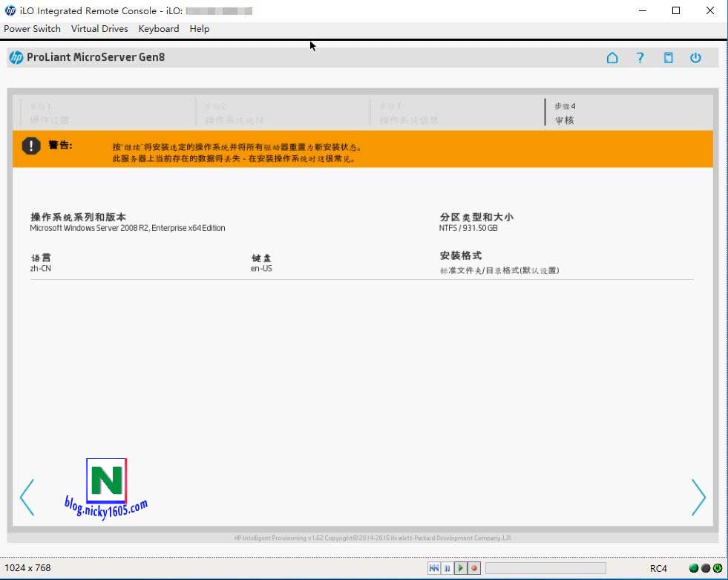
Task: Click the zh-CN language value
Action: 40,269
